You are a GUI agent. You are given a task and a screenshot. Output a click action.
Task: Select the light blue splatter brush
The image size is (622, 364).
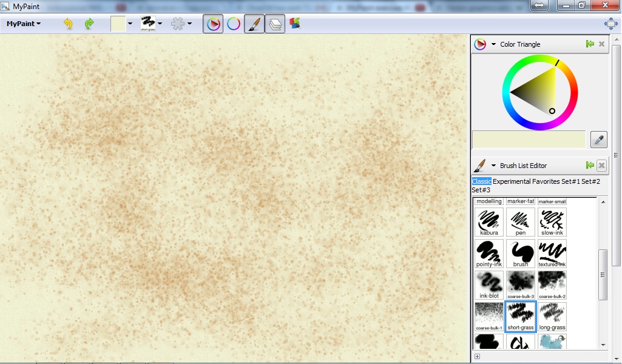tap(552, 342)
